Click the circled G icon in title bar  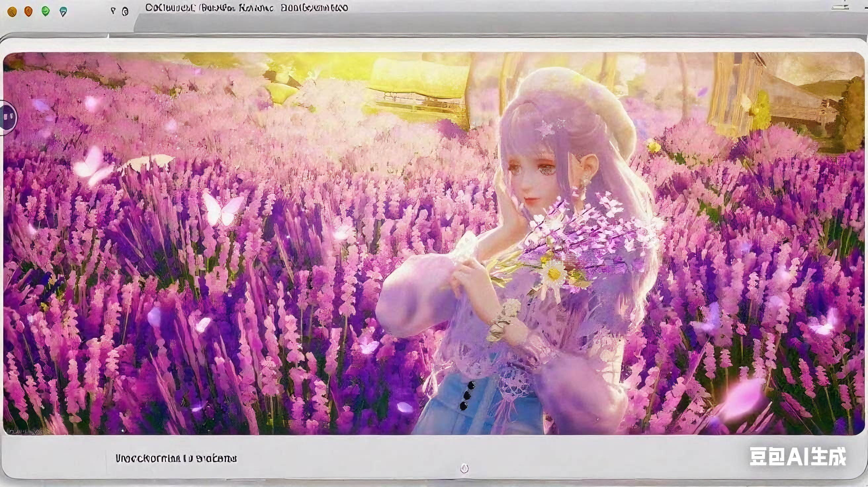point(125,12)
